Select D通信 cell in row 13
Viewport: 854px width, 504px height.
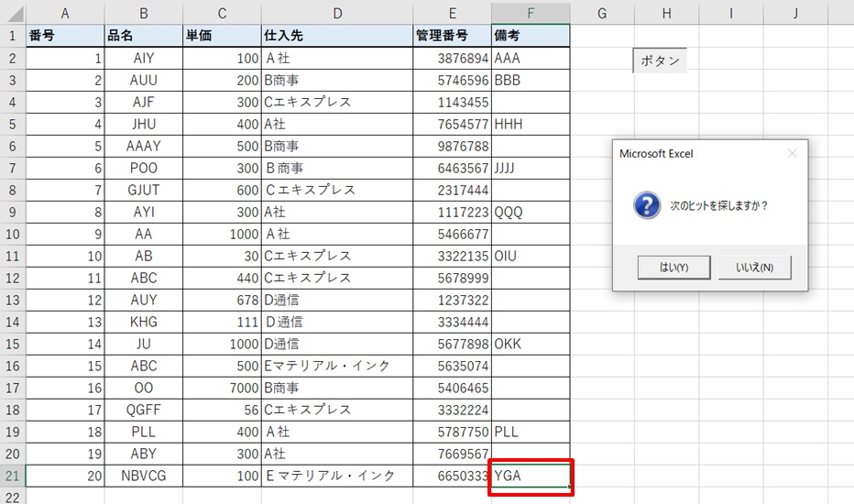pyautogui.click(x=337, y=300)
